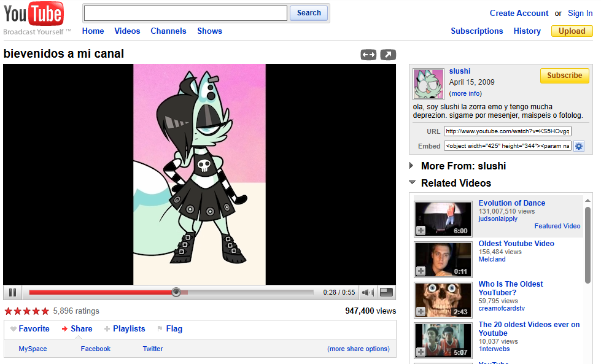Expand the description with more info link
The image size is (601, 364).
click(465, 94)
